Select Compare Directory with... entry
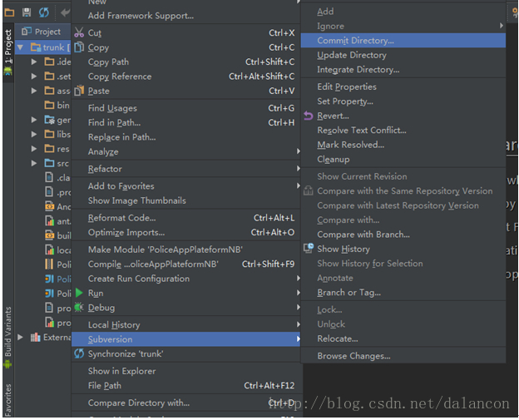This screenshot has height=420, width=519. click(185, 403)
